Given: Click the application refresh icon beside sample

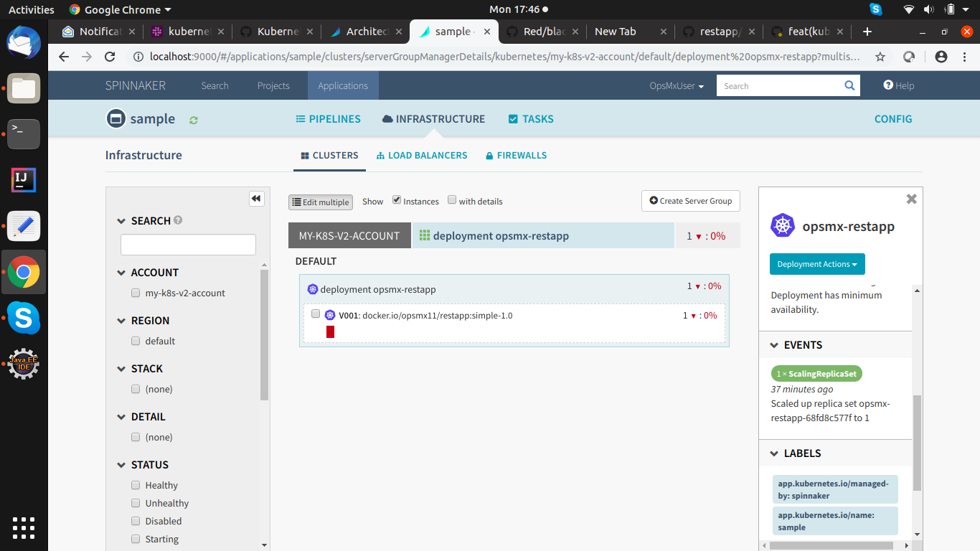Looking at the screenshot, I should 193,120.
